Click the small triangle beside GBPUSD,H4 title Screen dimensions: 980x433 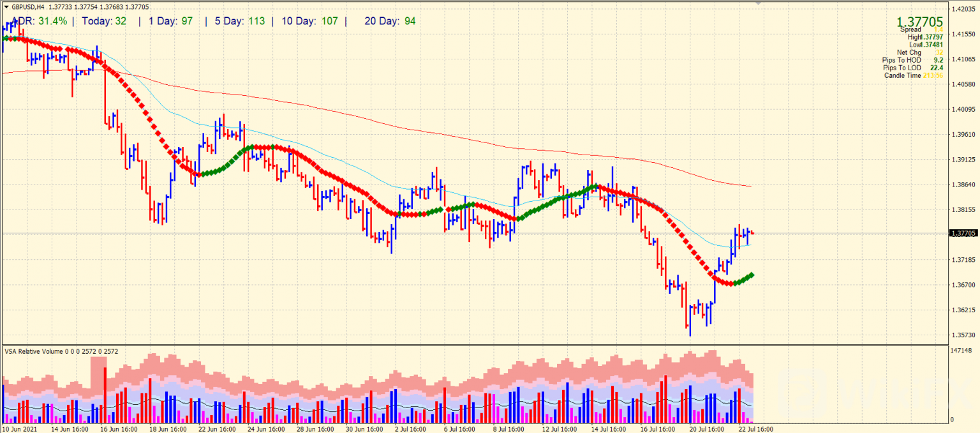coord(6,7)
